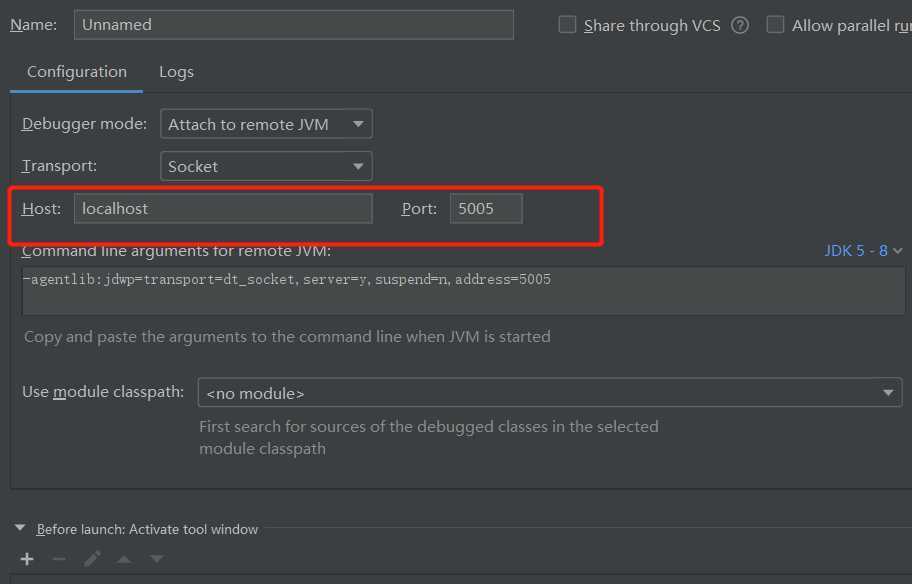912x584 pixels.
Task: Click the Name field containing Unnamed
Action: click(294, 25)
